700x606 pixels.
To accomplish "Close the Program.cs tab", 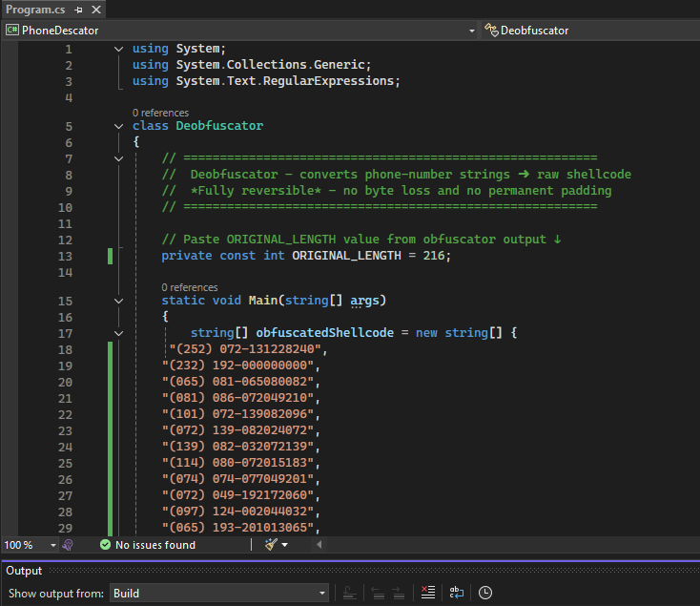I will (x=95, y=10).
